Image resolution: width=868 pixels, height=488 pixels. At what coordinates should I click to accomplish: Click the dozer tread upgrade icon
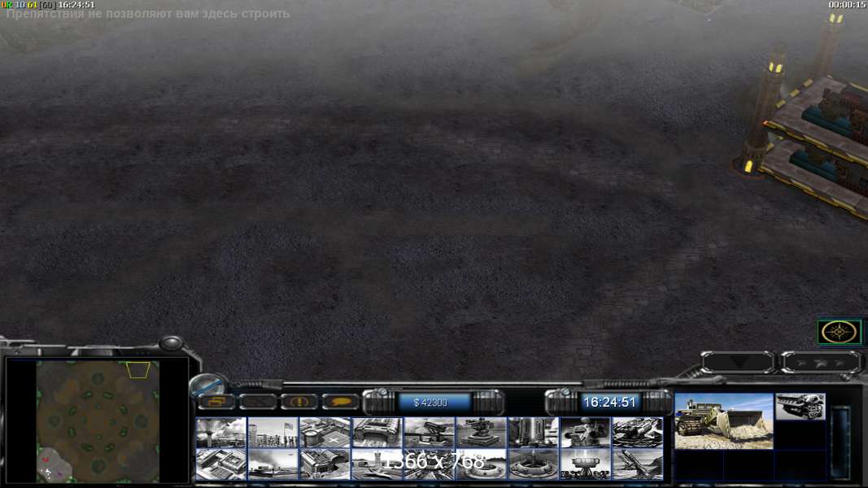click(x=800, y=407)
